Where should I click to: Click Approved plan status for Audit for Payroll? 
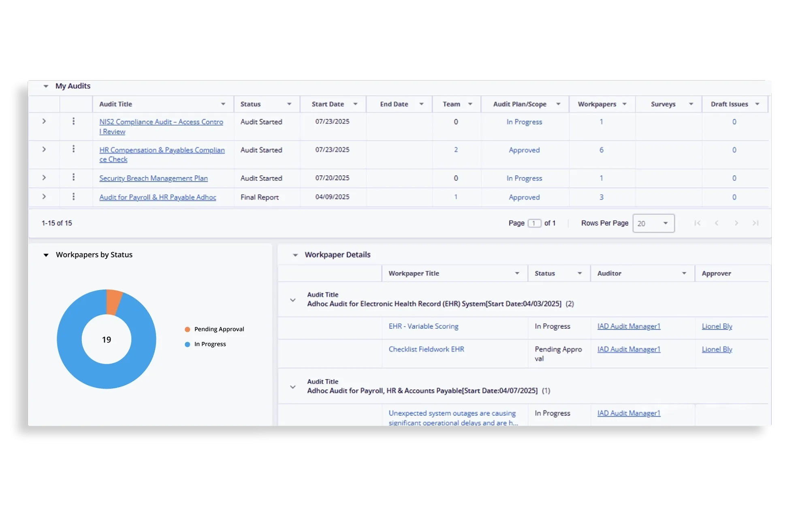pos(524,197)
